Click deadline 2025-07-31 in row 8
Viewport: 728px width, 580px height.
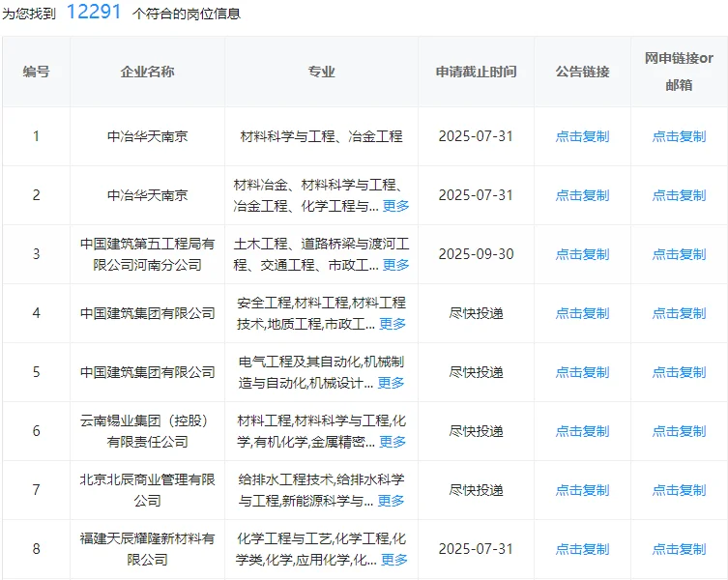pyautogui.click(x=476, y=549)
